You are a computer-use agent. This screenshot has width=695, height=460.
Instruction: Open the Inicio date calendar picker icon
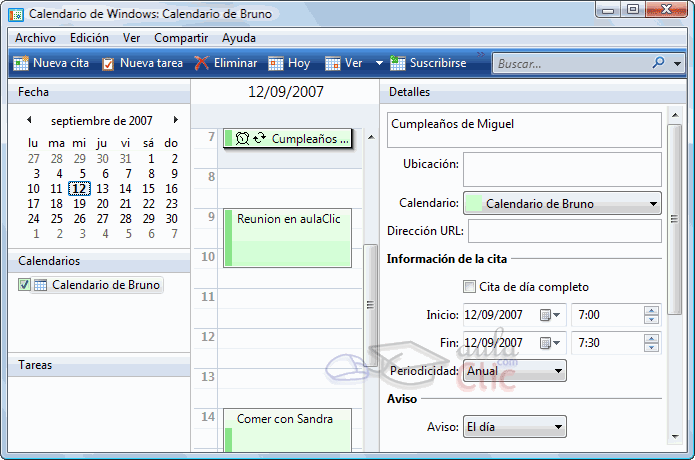547,315
